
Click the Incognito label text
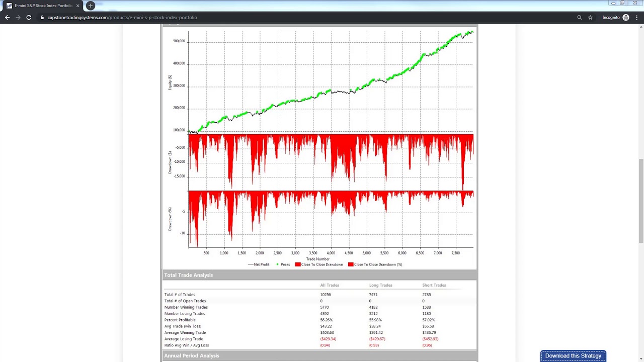pyautogui.click(x=611, y=18)
